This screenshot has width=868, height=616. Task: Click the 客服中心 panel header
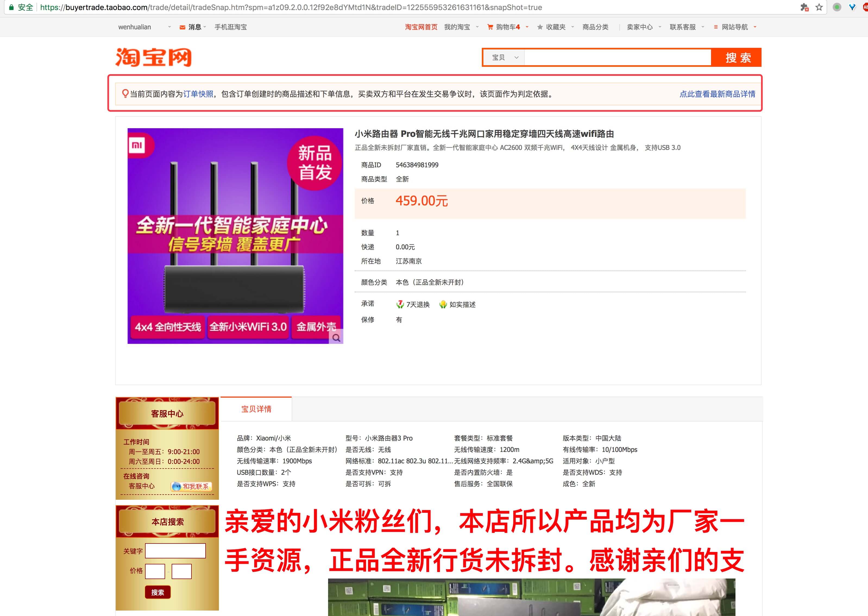[x=167, y=413]
